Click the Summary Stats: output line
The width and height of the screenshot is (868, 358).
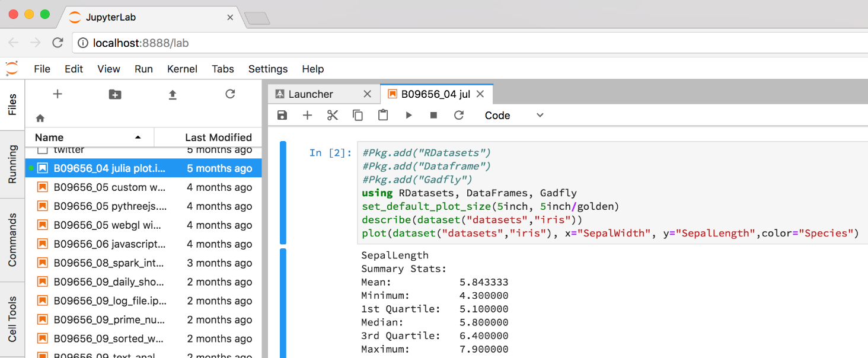pyautogui.click(x=404, y=269)
